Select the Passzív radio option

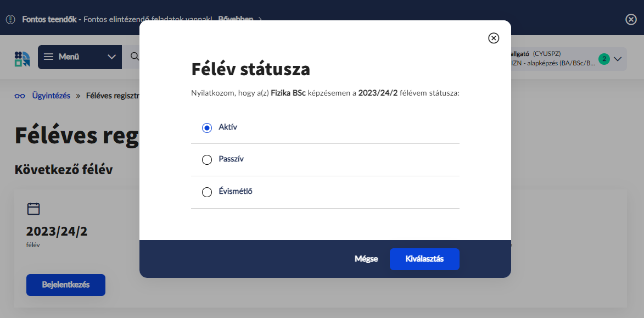207,160
